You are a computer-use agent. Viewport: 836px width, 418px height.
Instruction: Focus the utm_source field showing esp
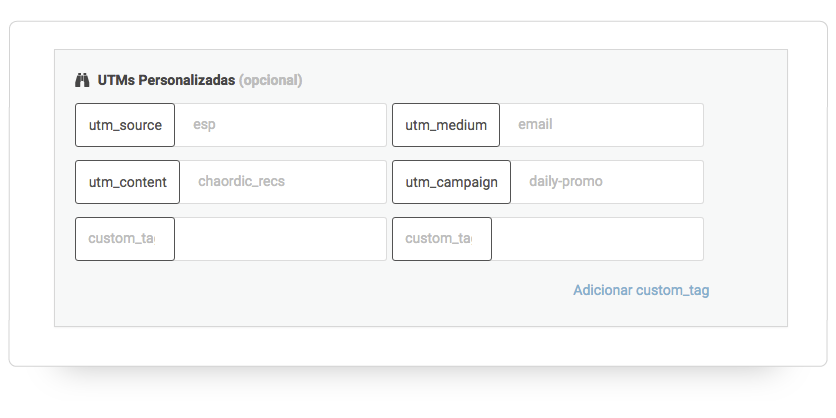pyautogui.click(x=280, y=125)
